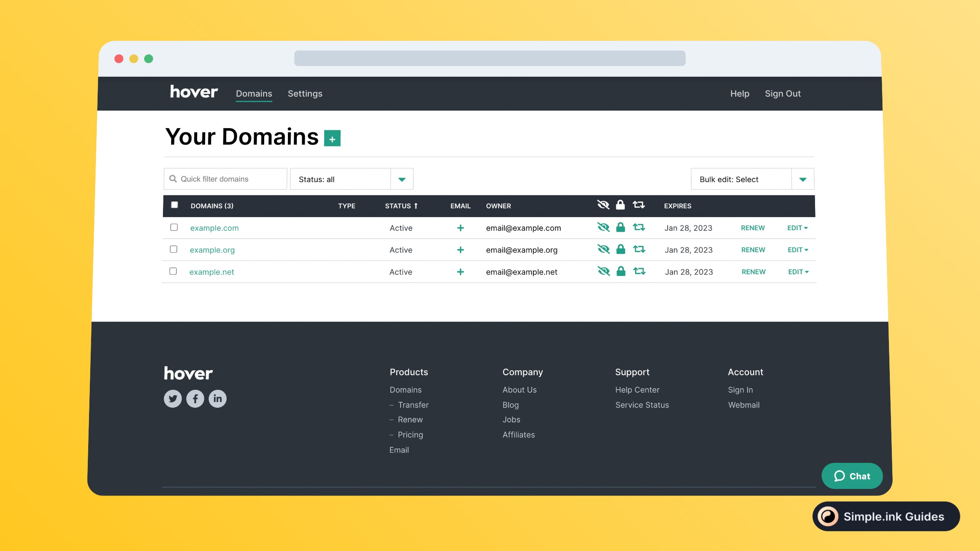Open footer Jobs link

[x=511, y=420]
